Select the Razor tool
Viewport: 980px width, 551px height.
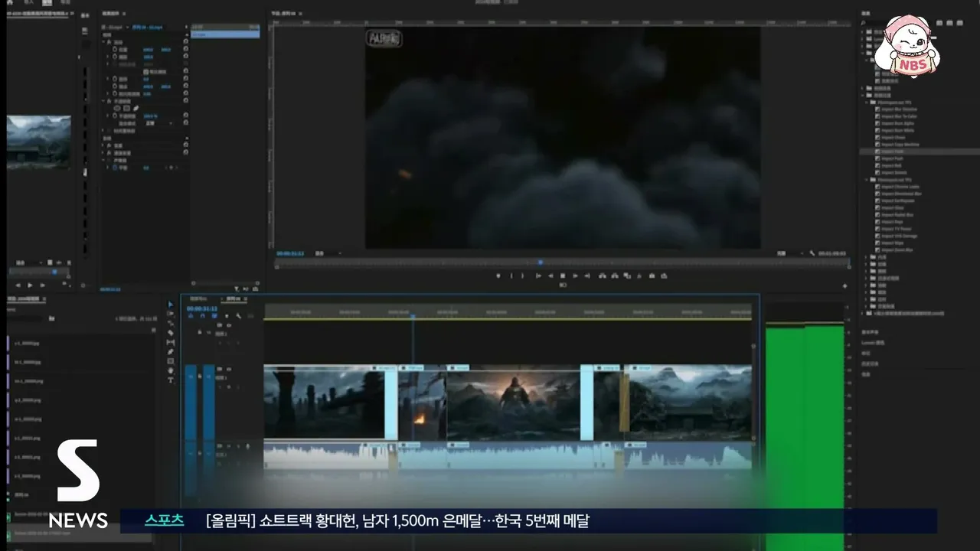[x=170, y=333]
